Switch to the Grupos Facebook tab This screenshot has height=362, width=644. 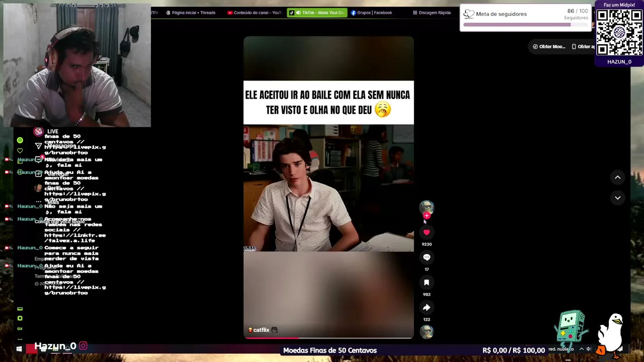click(x=371, y=13)
